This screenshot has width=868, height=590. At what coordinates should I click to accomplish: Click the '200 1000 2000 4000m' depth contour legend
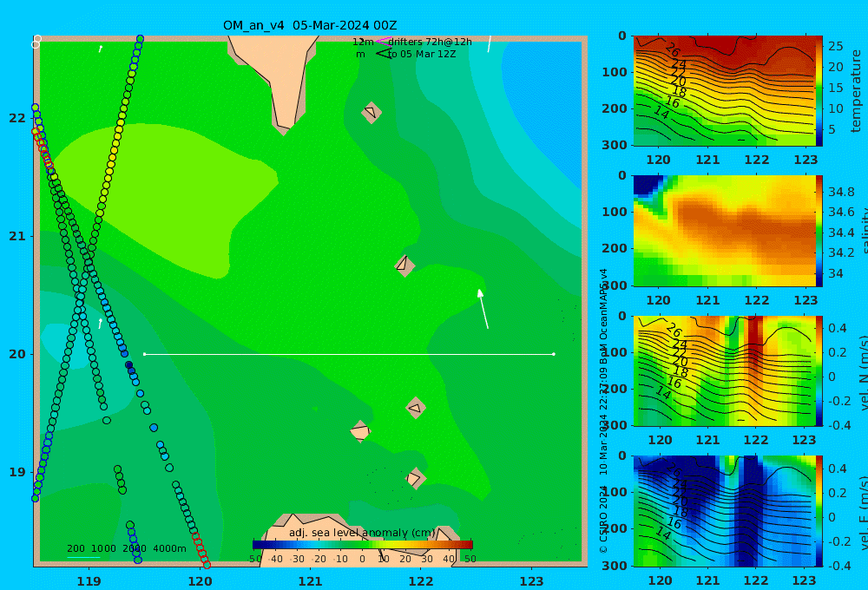[126, 548]
